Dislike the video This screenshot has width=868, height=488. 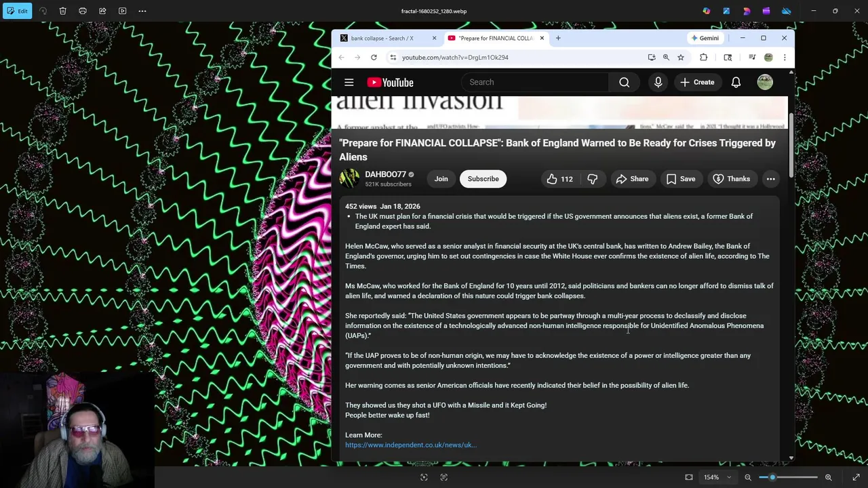pyautogui.click(x=593, y=179)
